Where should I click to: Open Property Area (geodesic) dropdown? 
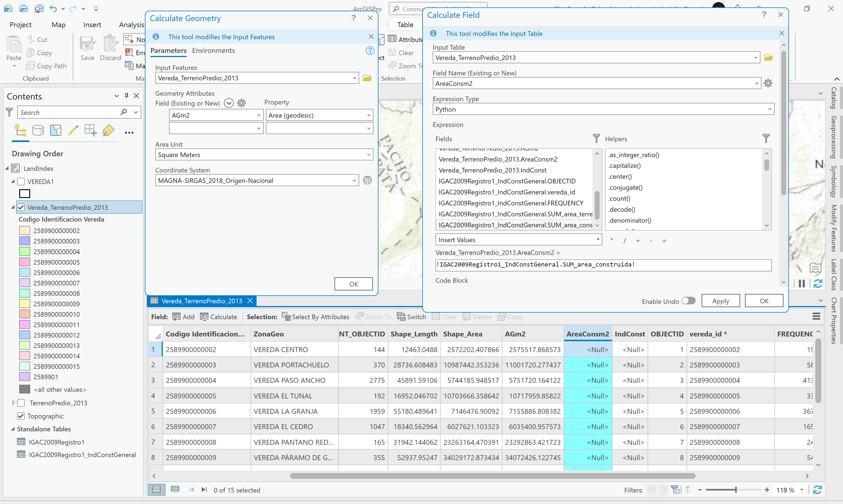(x=369, y=115)
